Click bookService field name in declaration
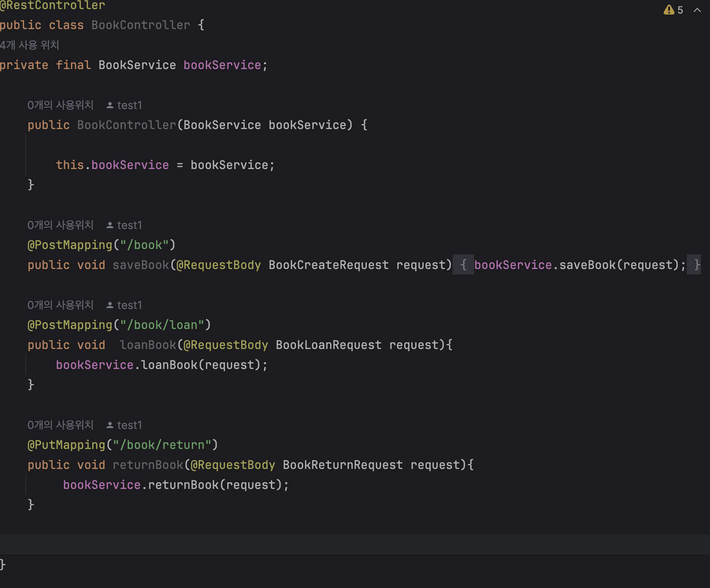Image resolution: width=710 pixels, height=588 pixels. coord(222,65)
